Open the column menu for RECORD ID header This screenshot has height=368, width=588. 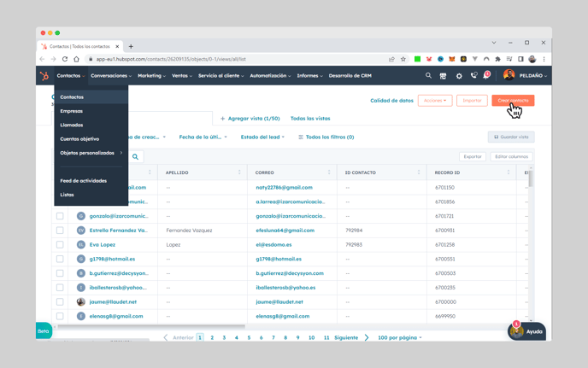coord(509,172)
